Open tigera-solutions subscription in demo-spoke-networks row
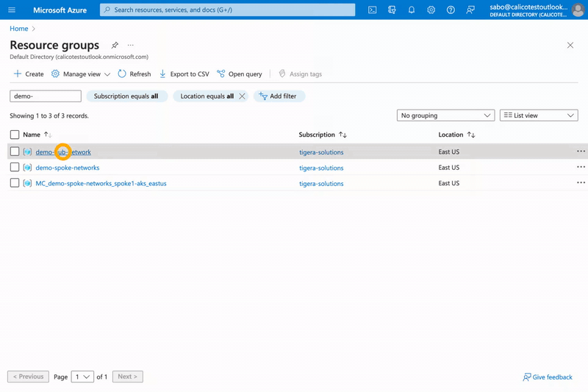The height and width of the screenshot is (392, 588). [321, 168]
